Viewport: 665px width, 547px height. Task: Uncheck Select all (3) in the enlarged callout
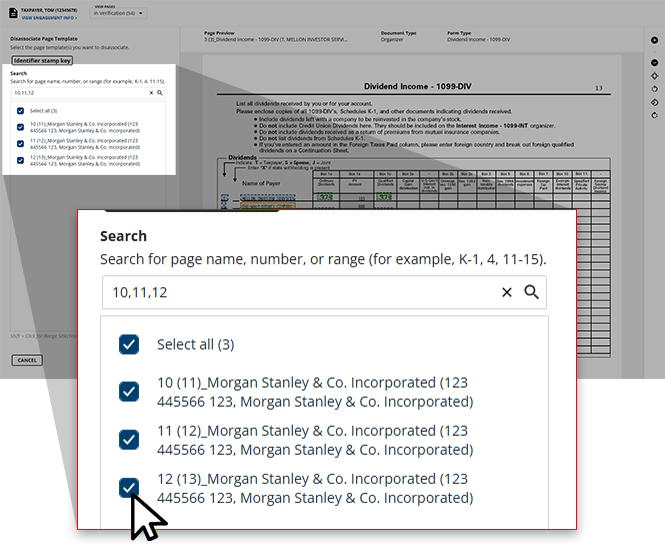click(129, 344)
